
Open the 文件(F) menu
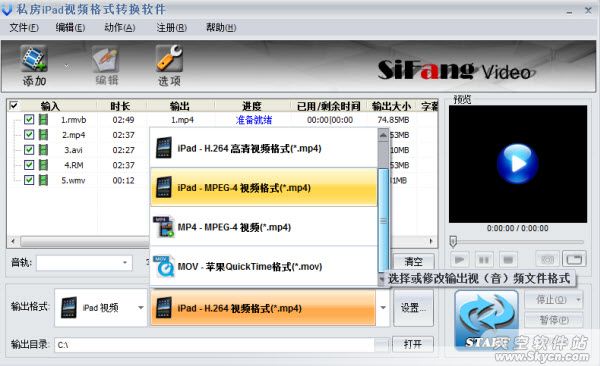pos(24,28)
